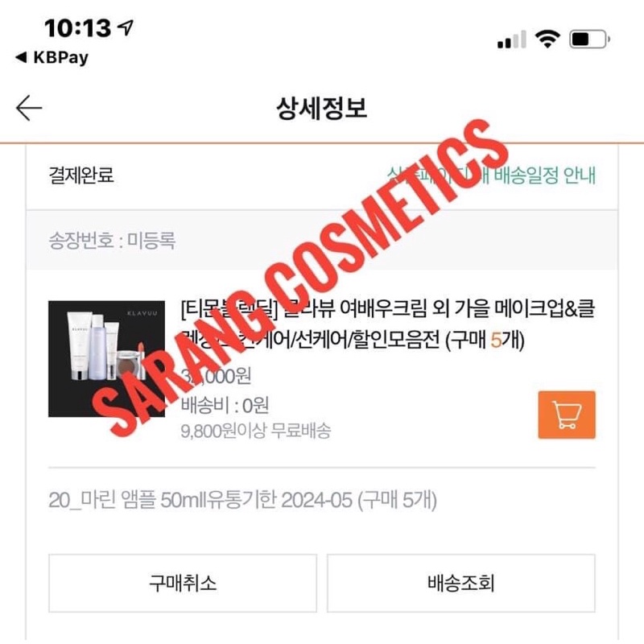Tap the orange shopping cart icon
The height and width of the screenshot is (644, 644).
point(567,415)
